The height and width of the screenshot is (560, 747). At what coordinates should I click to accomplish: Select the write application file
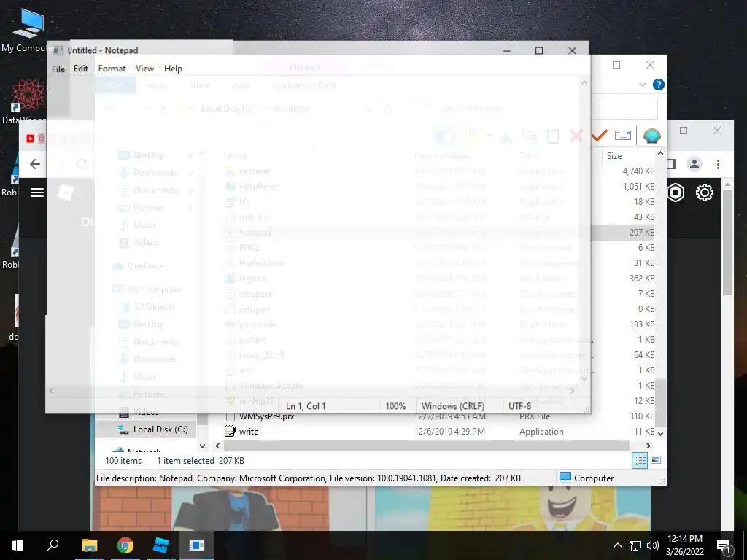tap(248, 432)
